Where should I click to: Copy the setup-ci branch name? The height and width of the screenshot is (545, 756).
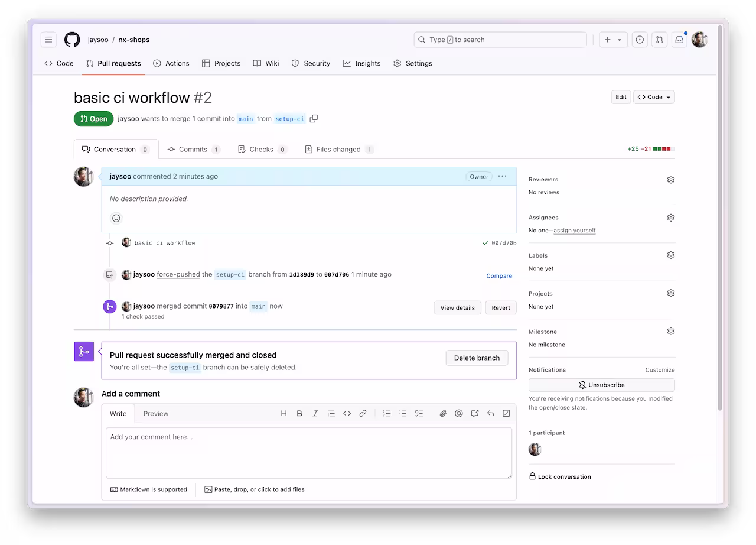pyautogui.click(x=314, y=119)
